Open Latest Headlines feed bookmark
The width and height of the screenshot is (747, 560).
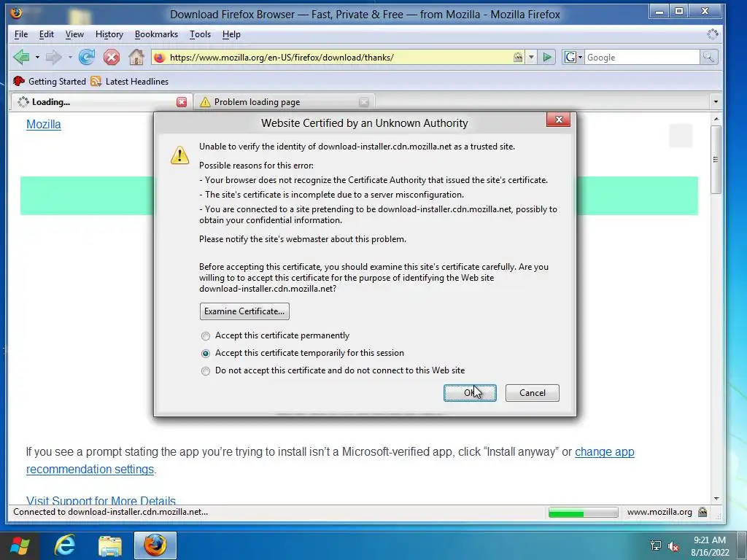130,82
